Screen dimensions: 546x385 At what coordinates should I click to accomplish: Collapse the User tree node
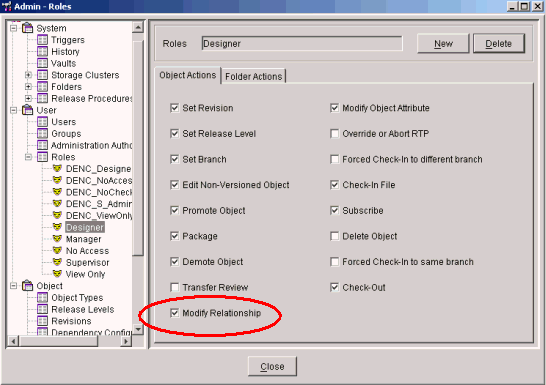(14, 110)
